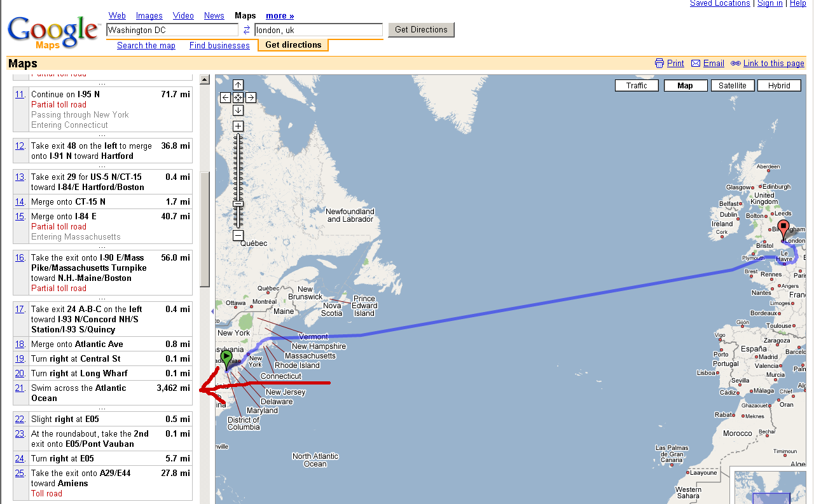Click the zoom level slider handle

(x=238, y=203)
